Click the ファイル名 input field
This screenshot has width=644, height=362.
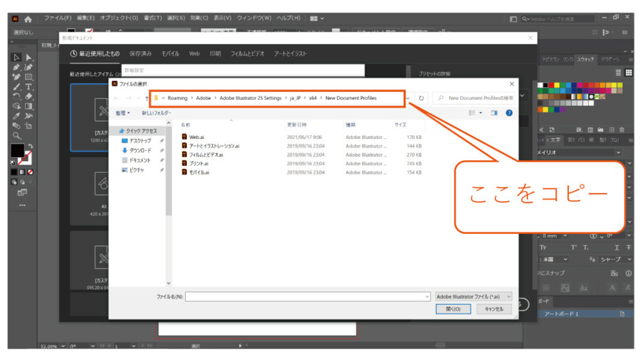click(x=308, y=297)
